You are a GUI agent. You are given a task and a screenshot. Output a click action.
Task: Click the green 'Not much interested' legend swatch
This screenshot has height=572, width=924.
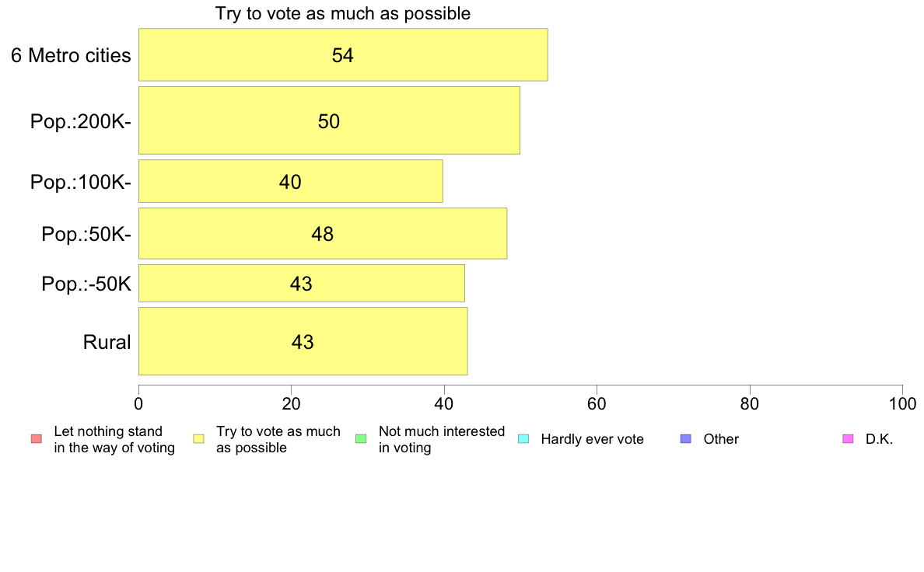tap(361, 439)
